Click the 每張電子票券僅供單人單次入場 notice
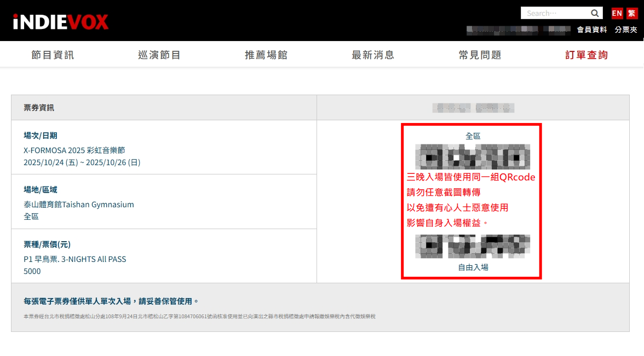Image resolution: width=644 pixels, height=356 pixels. pos(111,301)
